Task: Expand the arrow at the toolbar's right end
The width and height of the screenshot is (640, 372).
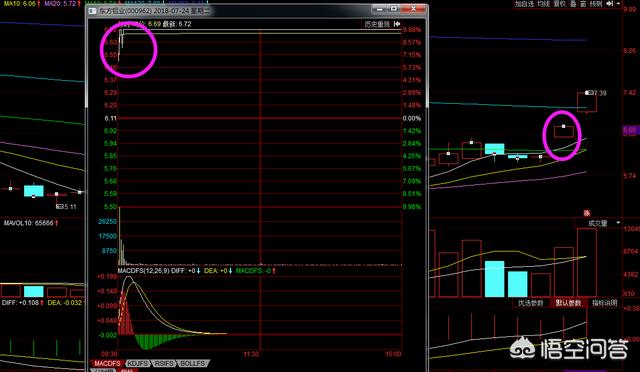Action: tap(619, 4)
